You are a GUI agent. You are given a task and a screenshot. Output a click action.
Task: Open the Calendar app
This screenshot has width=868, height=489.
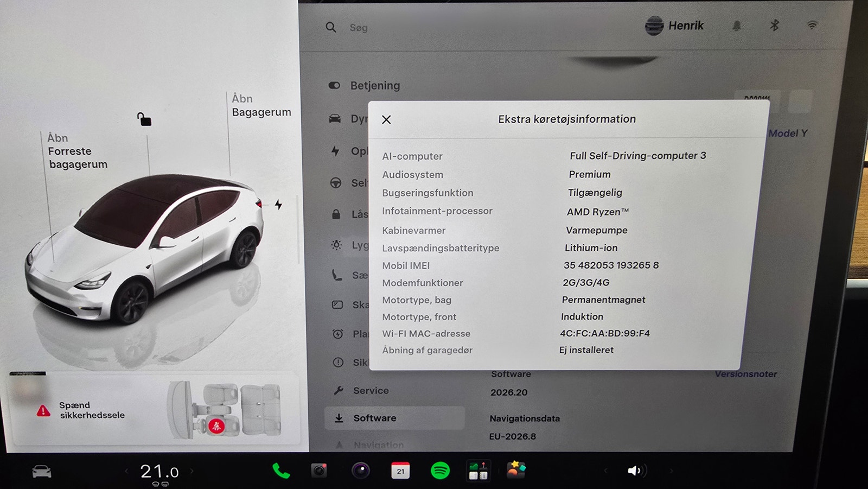pos(400,470)
